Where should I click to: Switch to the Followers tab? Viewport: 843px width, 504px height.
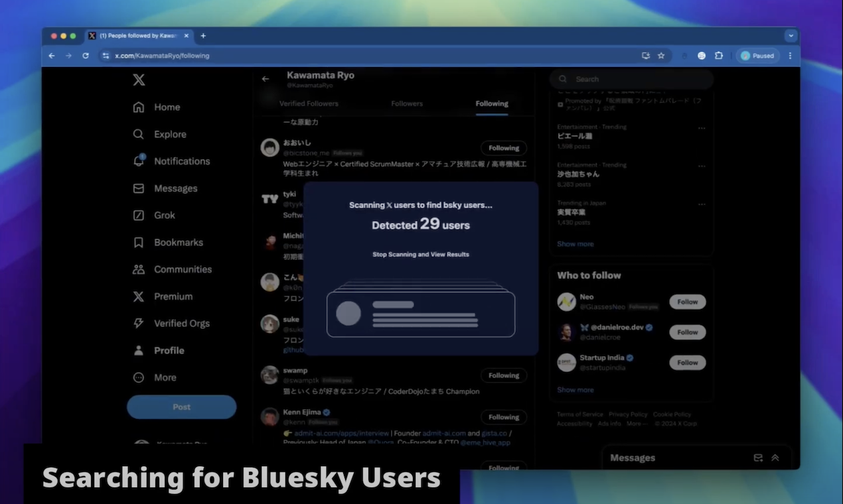[x=407, y=103]
